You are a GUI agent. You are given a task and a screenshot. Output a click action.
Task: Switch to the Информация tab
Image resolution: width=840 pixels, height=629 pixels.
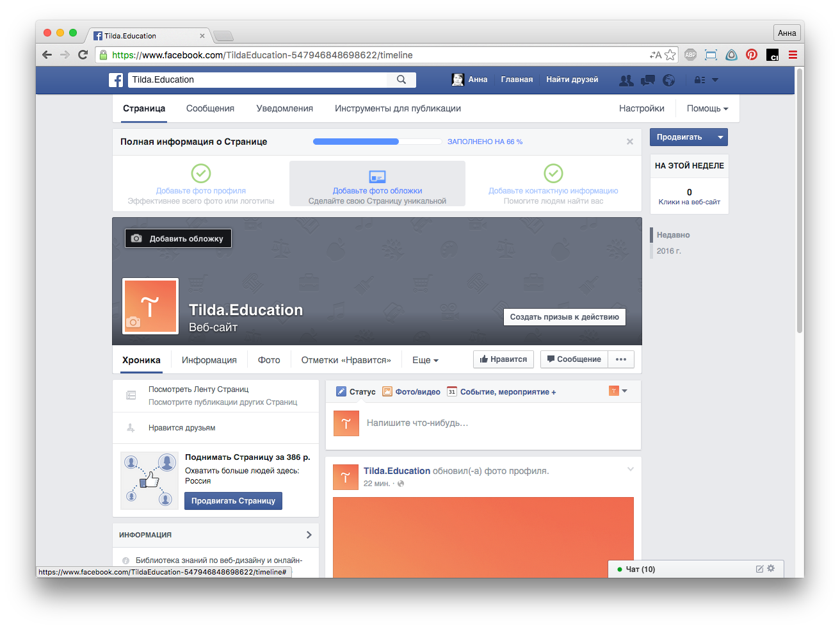(x=209, y=360)
